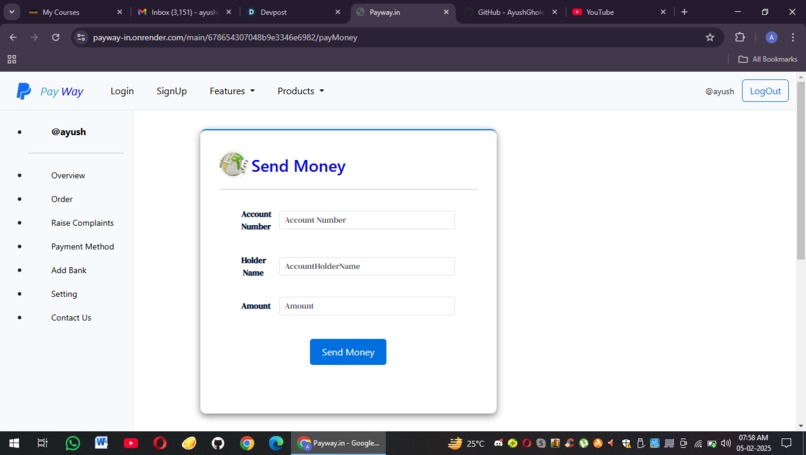This screenshot has width=806, height=455.
Task: Open Setting in the sidebar
Action: coord(64,294)
